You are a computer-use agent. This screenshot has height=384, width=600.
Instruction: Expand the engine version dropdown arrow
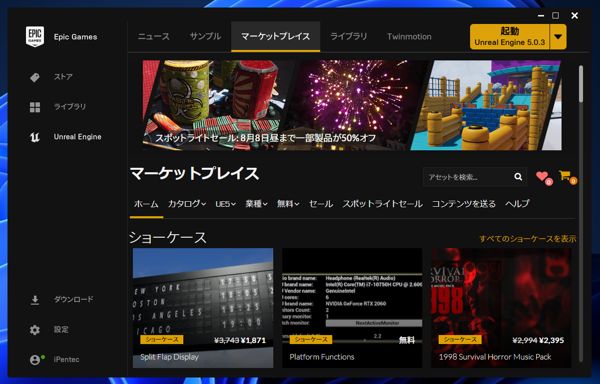[558, 37]
